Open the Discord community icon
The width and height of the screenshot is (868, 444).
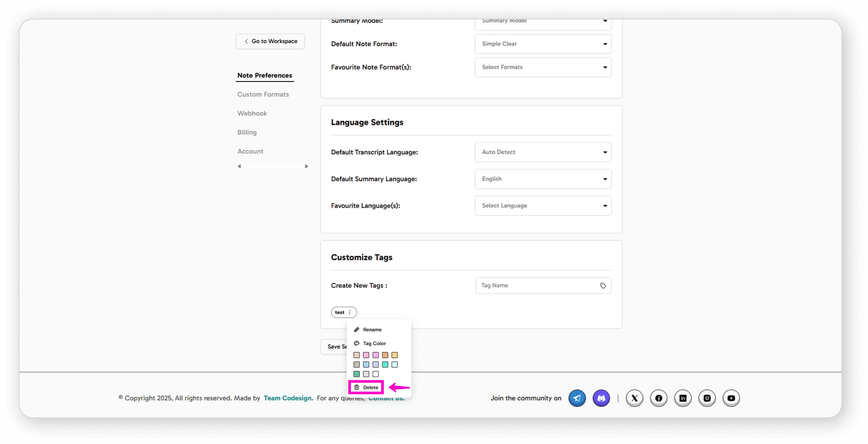coord(601,398)
